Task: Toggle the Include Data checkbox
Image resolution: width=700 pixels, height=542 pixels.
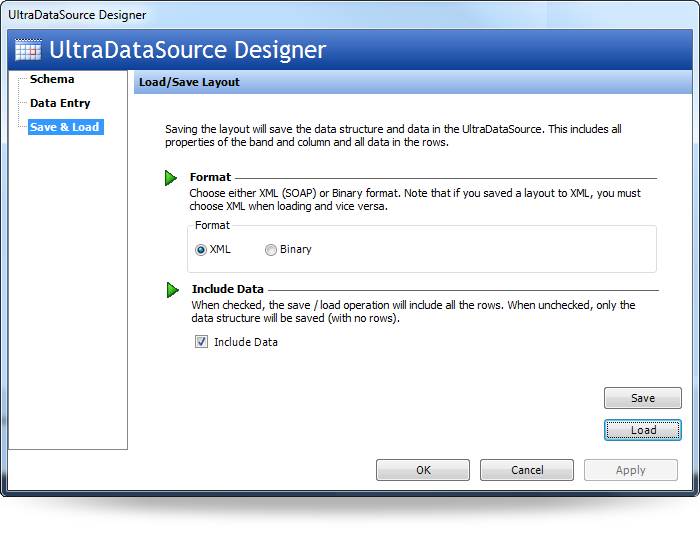Action: coord(201,342)
